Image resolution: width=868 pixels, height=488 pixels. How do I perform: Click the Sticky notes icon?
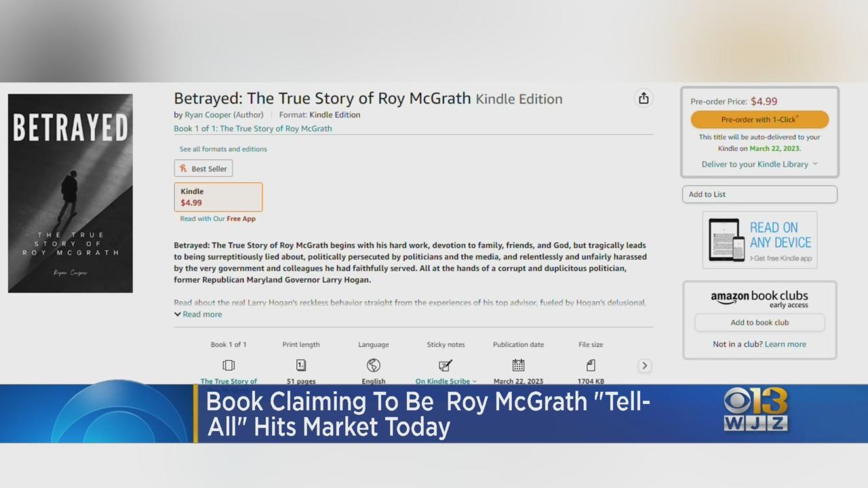click(x=446, y=365)
